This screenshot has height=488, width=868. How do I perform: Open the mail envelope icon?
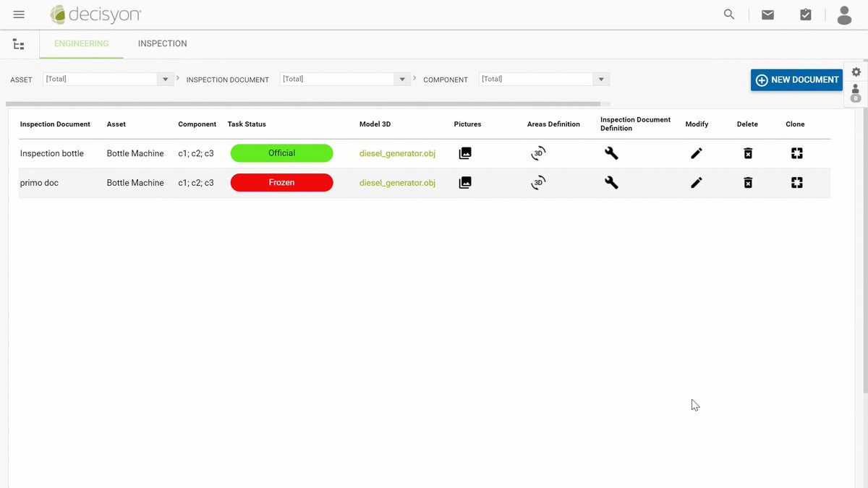[768, 14]
